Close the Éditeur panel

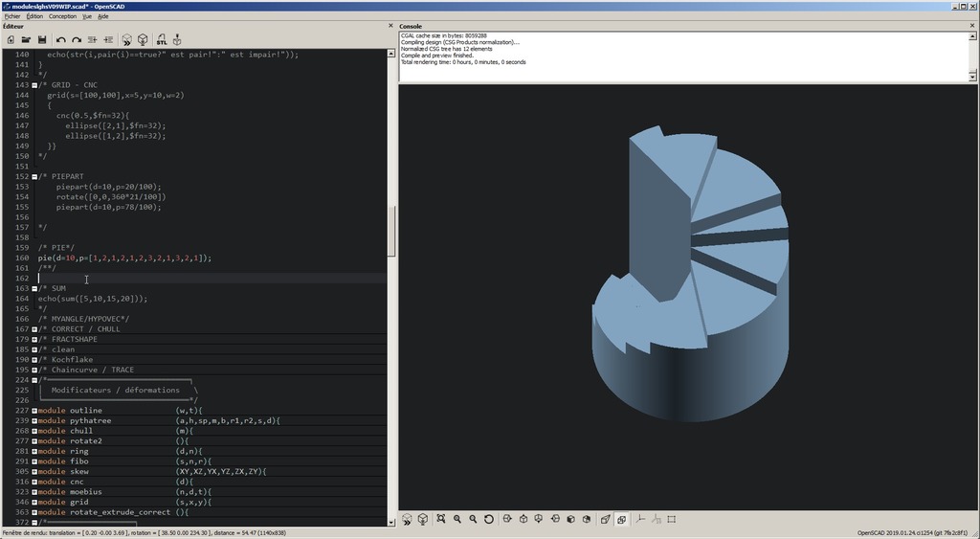(390, 26)
